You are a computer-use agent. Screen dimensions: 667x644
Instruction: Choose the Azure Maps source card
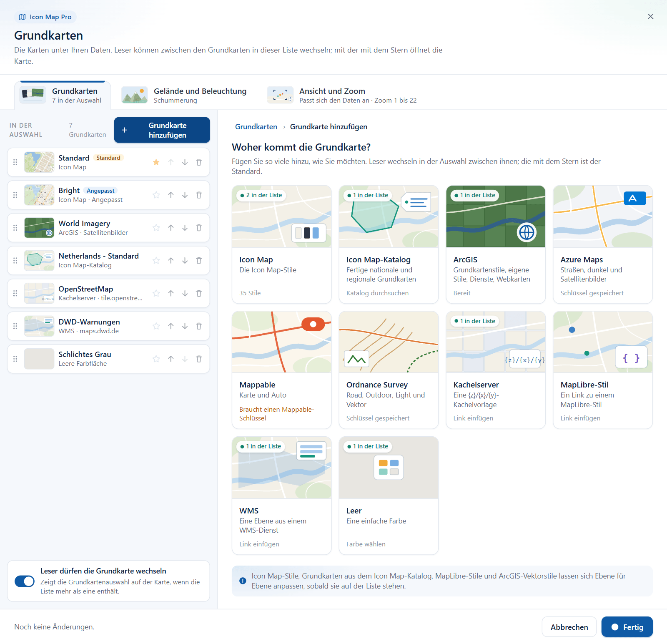603,244
